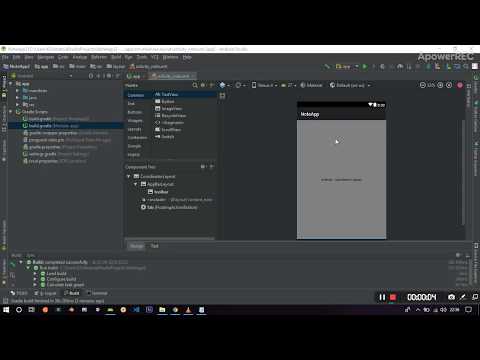The height and width of the screenshot is (360, 480).
Task: Open the locale Default (en-us) dropdown
Action: click(350, 85)
